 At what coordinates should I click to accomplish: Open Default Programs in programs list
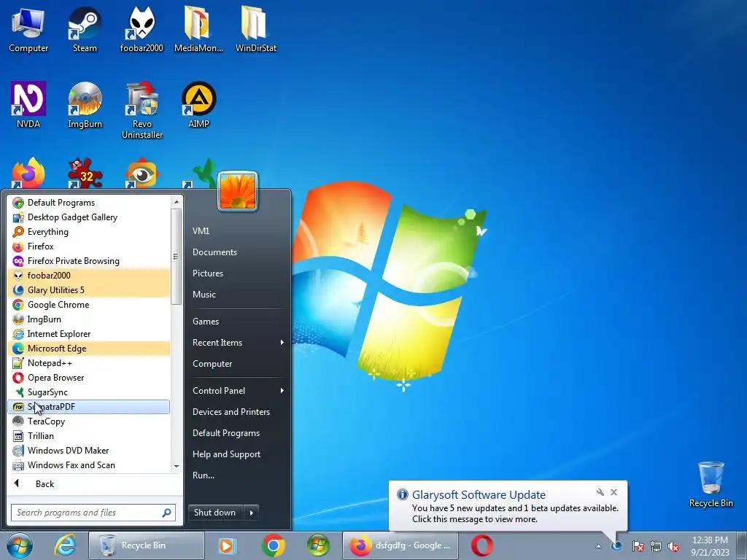click(x=88, y=203)
